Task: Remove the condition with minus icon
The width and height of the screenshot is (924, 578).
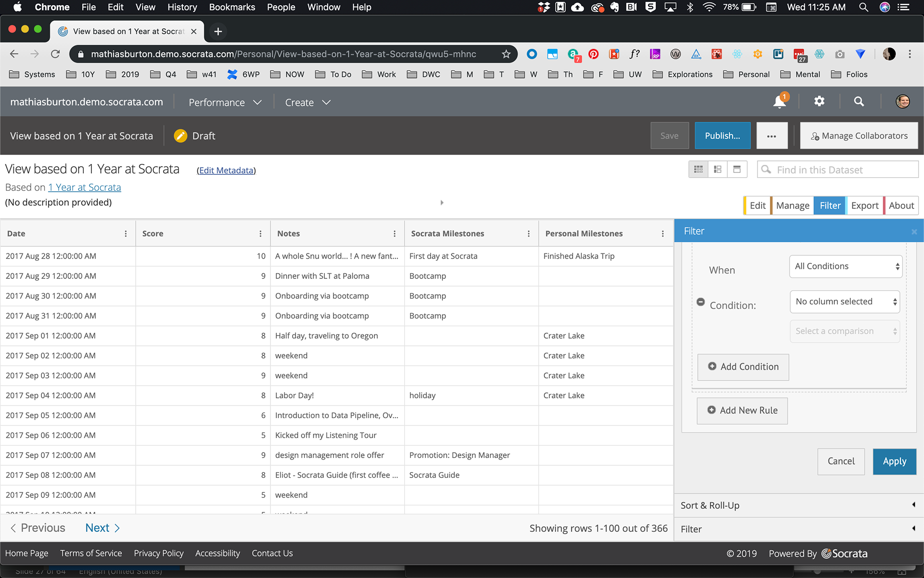Action: pyautogui.click(x=701, y=302)
